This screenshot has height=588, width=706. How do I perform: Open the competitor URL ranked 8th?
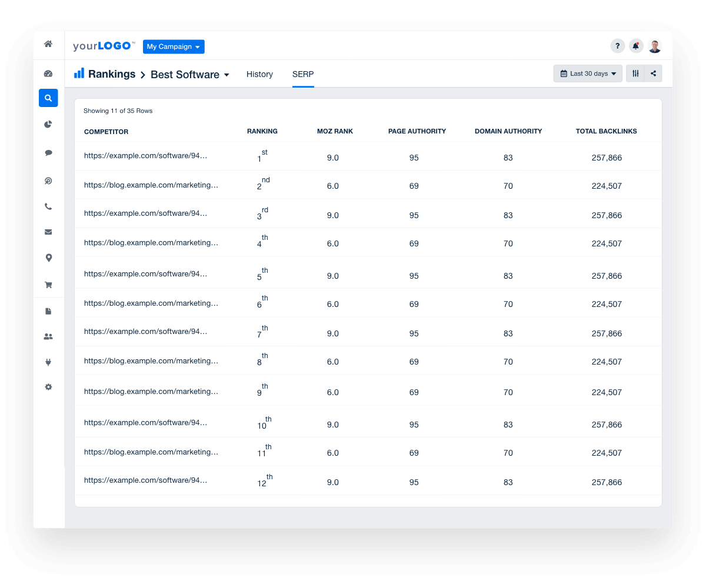[x=151, y=361]
